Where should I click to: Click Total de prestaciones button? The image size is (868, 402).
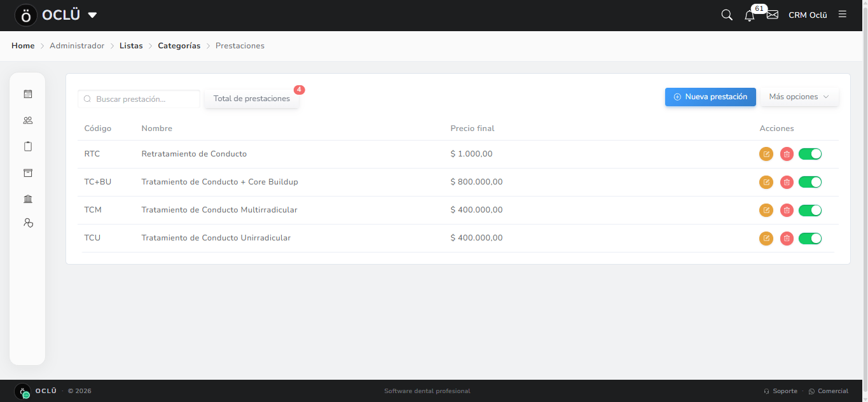pyautogui.click(x=252, y=99)
